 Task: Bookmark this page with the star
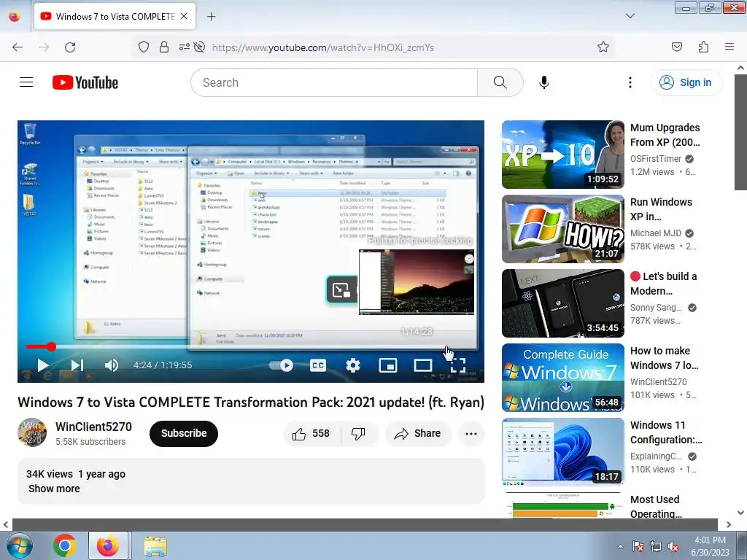point(603,47)
